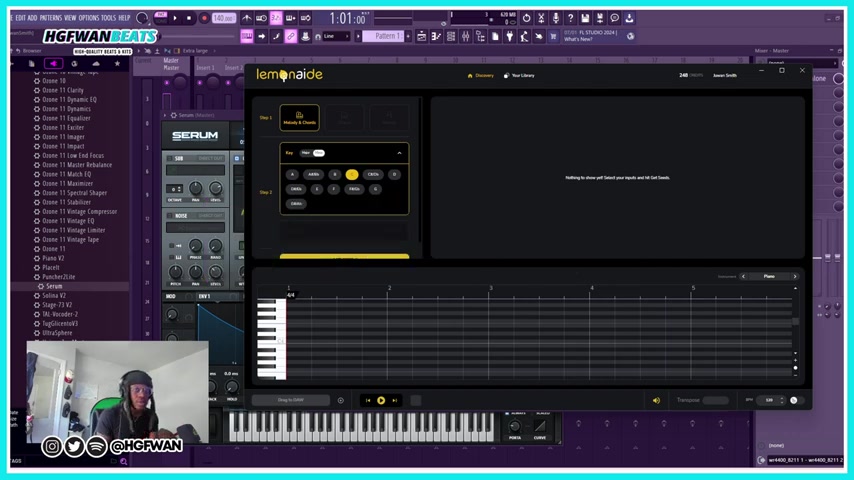
Task: Select UltraSphere in browser list
Action: coord(57,333)
